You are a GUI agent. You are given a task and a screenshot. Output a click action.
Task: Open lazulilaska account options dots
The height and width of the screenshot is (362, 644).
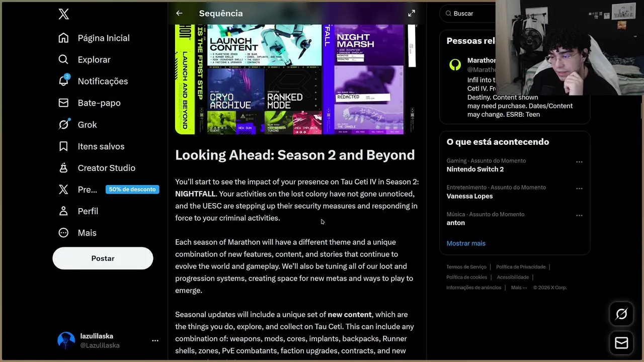[155, 340]
